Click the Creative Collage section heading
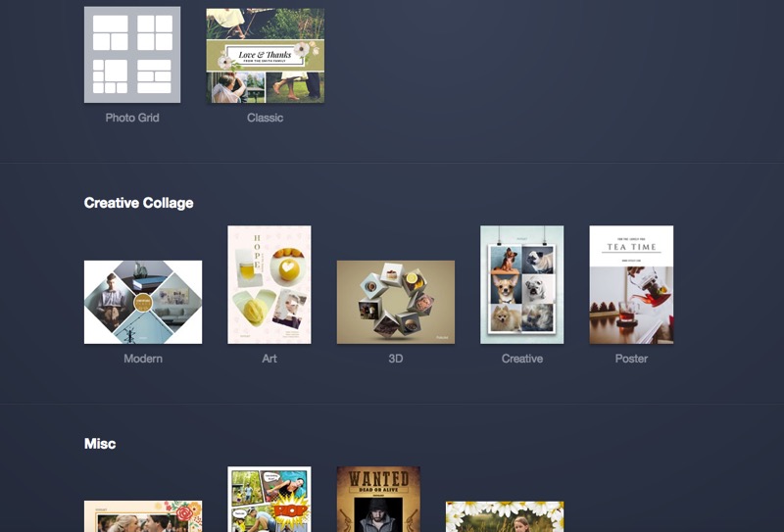This screenshot has height=532, width=784. [x=138, y=203]
